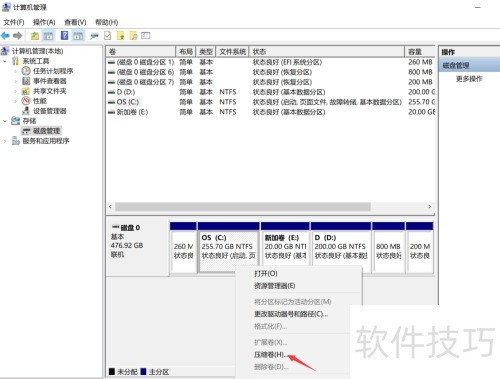500x379 pixels.
Task: Choose 更改驱动器号和路径(C)... in context menu
Action: tap(291, 314)
